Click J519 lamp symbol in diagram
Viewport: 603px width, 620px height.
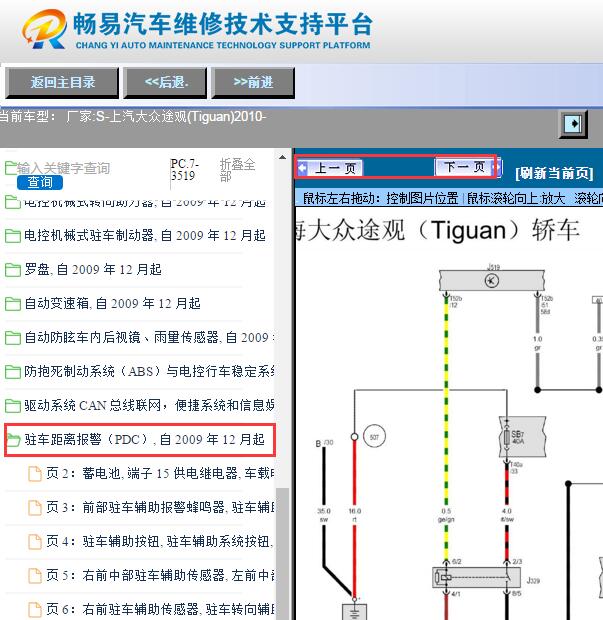(491, 281)
